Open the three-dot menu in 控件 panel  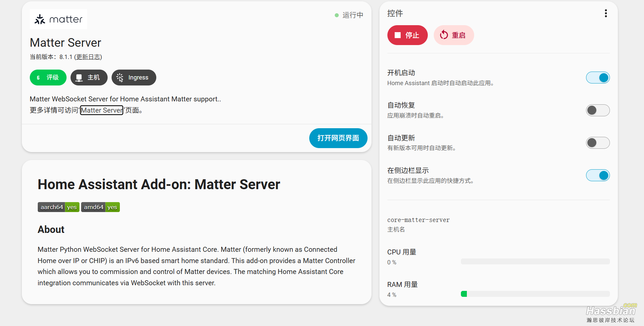coord(606,13)
